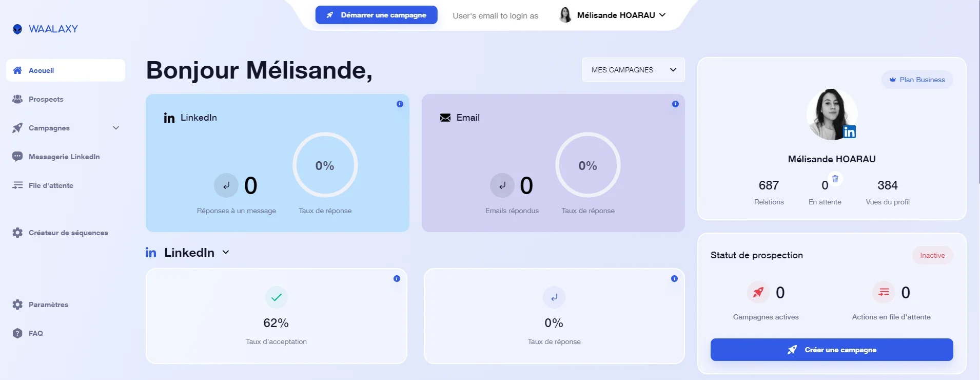Click the Messagerie LinkedIn chat bubble icon
The height and width of the screenshot is (380, 980).
point(17,157)
